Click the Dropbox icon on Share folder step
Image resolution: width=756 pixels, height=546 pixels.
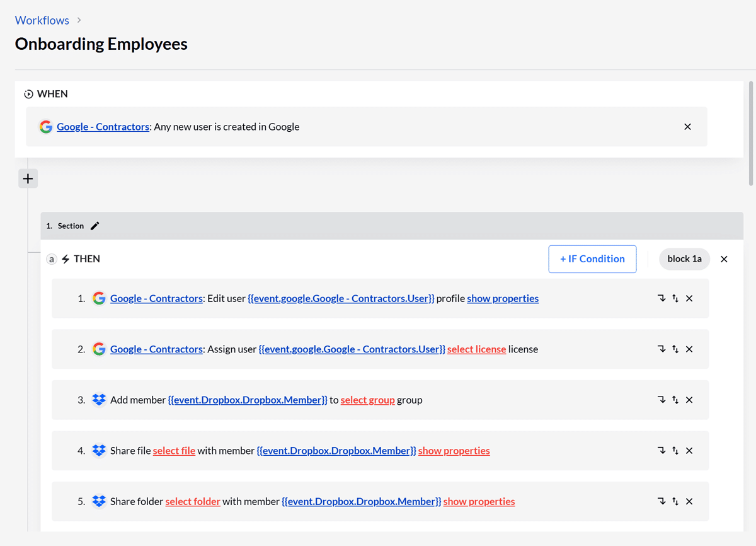(99, 501)
